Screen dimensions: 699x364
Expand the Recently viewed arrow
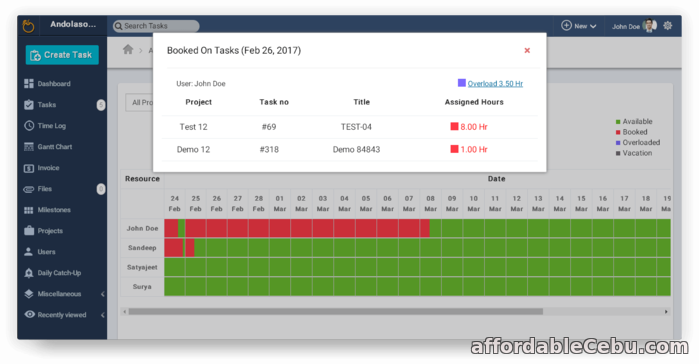[x=103, y=315]
